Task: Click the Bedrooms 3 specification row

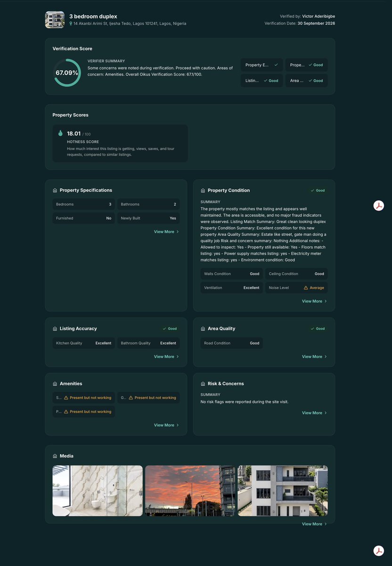Action: tap(84, 204)
